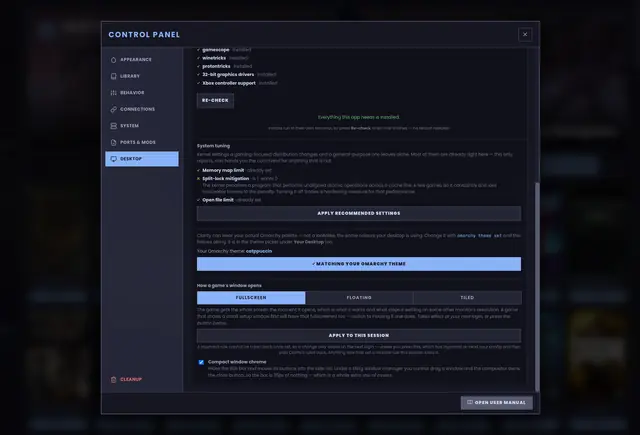Click the Split-lock mitigation entry
Screen dimensions: 640x435
(238, 178)
